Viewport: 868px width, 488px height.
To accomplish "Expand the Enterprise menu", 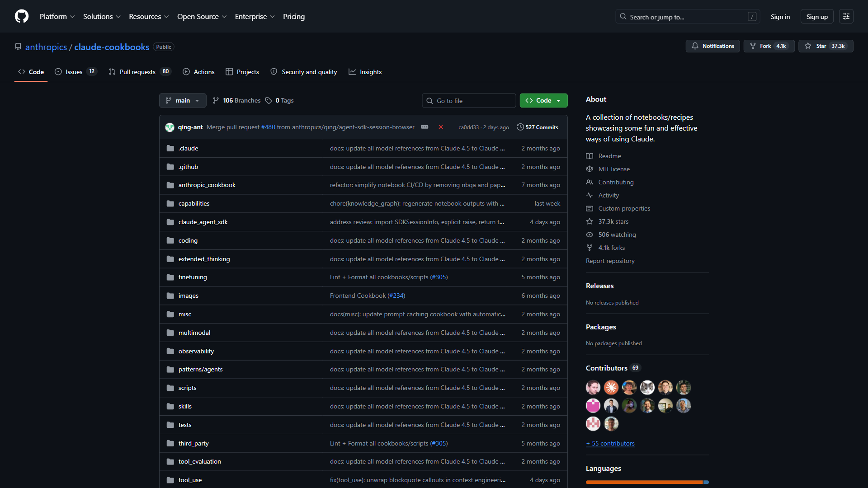I will (255, 16).
